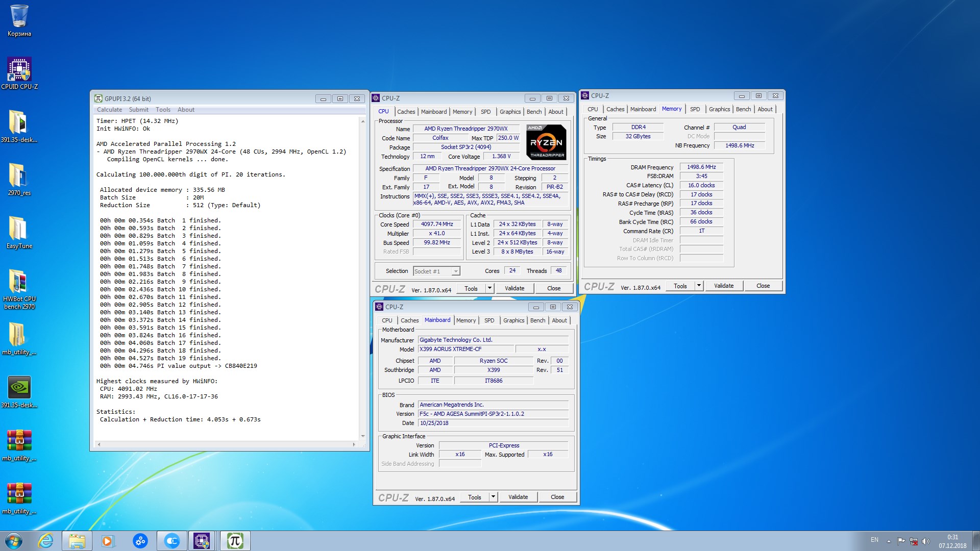Click Close in CPU-Z Mainboard window
The image size is (980, 551).
pos(557,497)
